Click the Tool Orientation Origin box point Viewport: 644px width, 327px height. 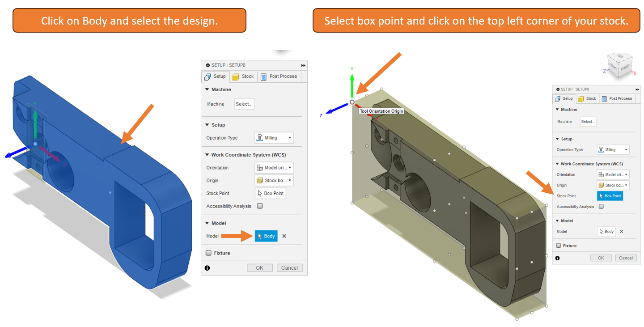point(352,102)
